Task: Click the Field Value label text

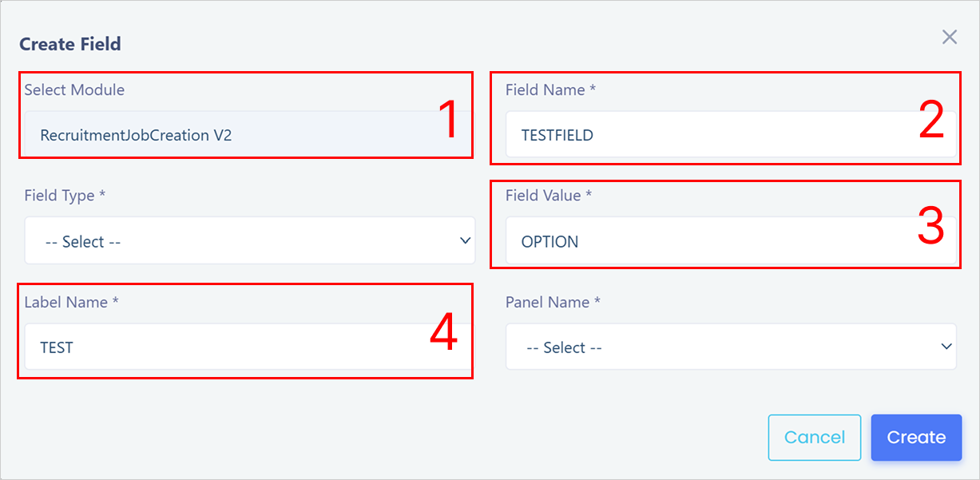Action: point(549,196)
